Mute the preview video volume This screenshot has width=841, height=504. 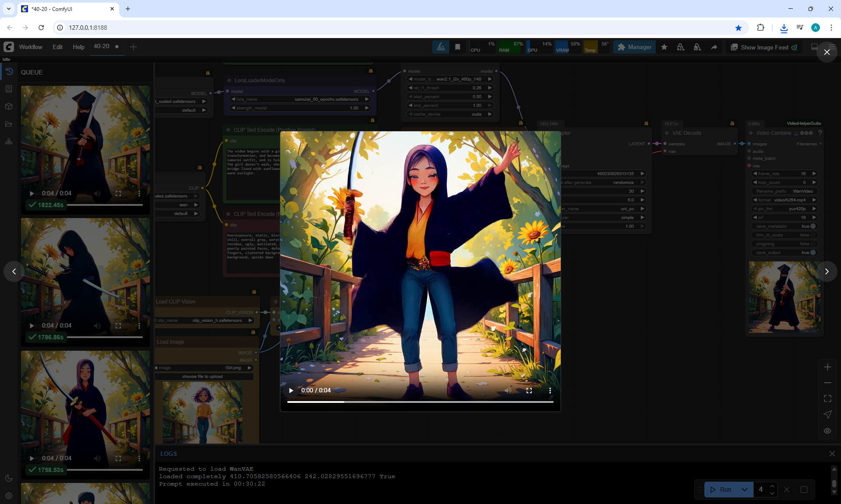(508, 390)
